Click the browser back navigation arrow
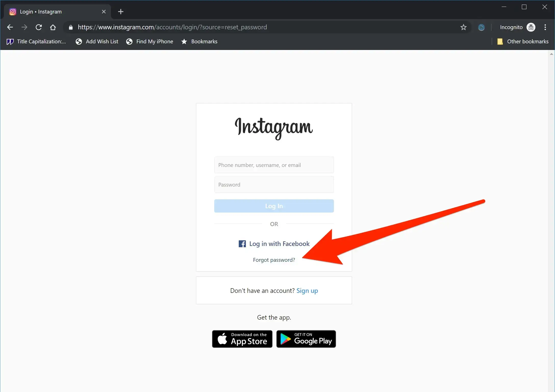Viewport: 555px width, 392px height. point(10,27)
